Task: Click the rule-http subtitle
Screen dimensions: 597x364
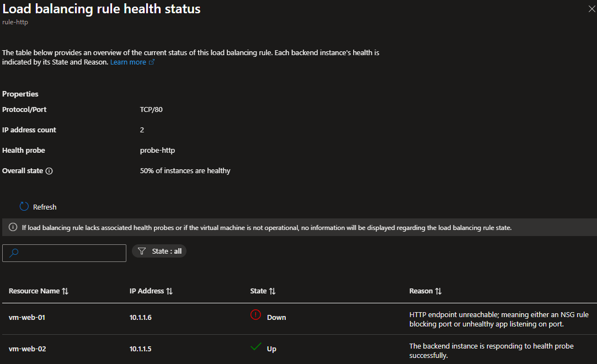Action: pos(15,22)
